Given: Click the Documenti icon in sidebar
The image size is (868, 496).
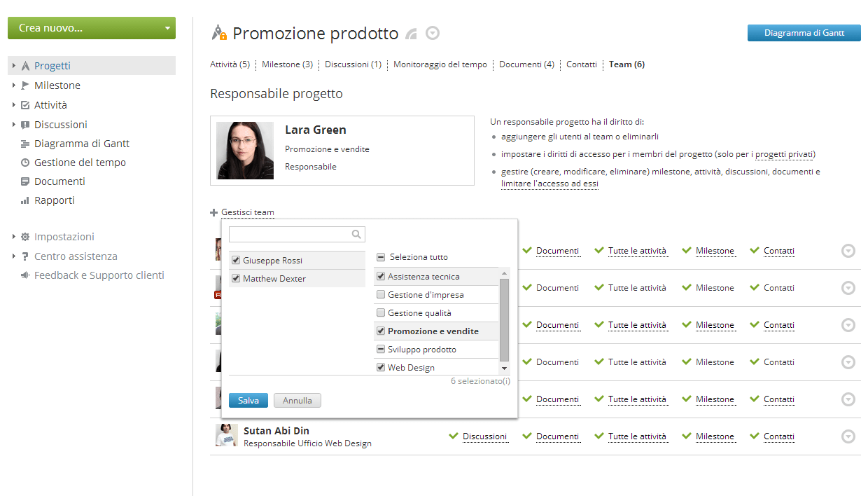Looking at the screenshot, I should (x=25, y=181).
